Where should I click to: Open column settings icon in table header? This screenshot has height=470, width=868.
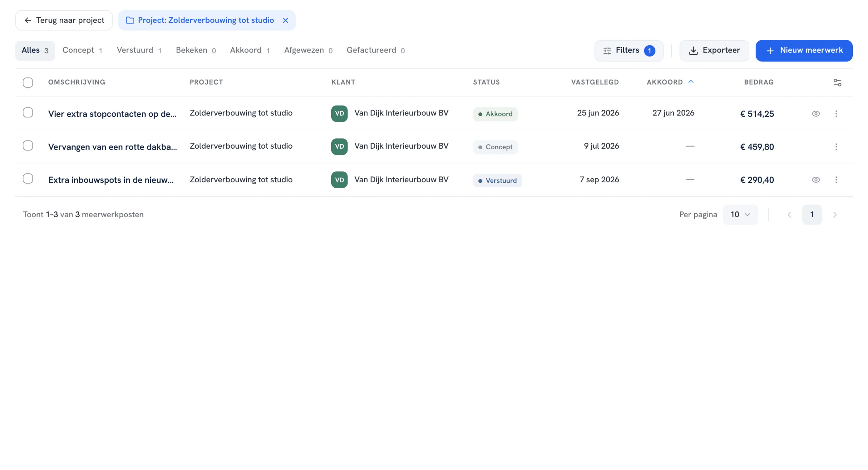pyautogui.click(x=837, y=82)
